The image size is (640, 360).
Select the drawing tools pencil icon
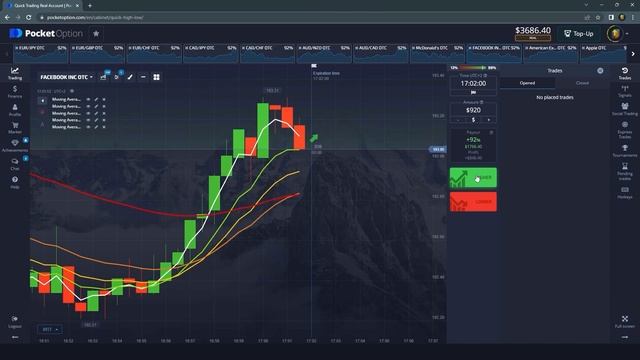(130, 77)
